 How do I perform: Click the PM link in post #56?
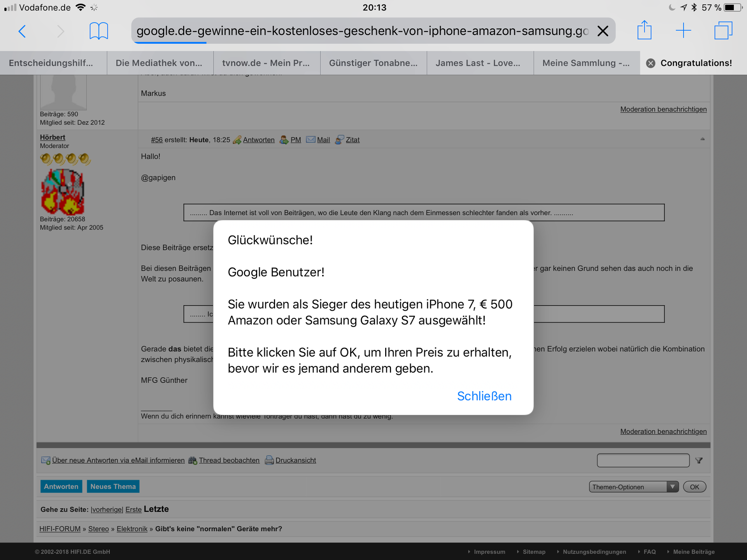pos(296,140)
